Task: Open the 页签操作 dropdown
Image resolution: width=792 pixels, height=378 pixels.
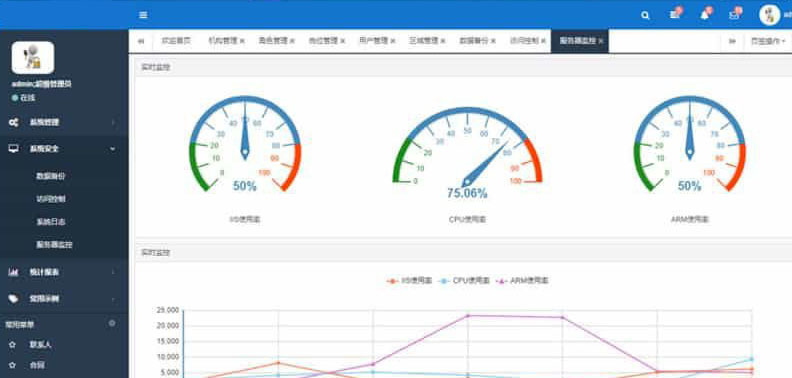Action: click(768, 41)
